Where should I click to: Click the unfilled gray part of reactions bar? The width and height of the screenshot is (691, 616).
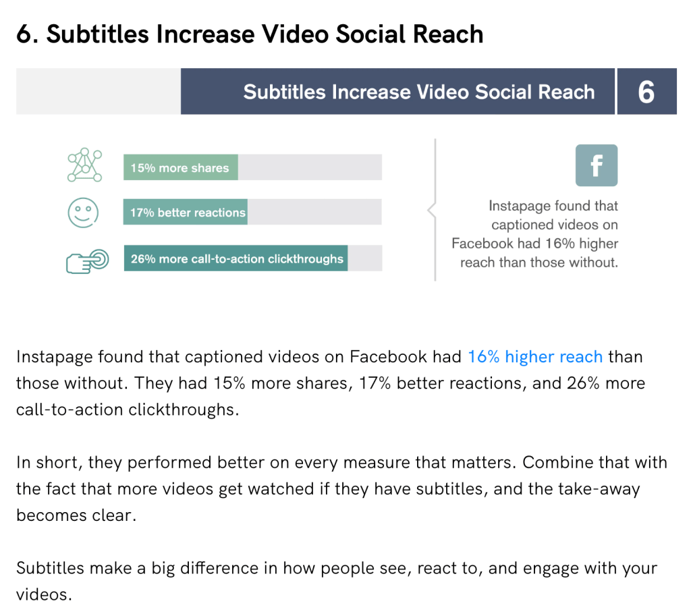314,213
